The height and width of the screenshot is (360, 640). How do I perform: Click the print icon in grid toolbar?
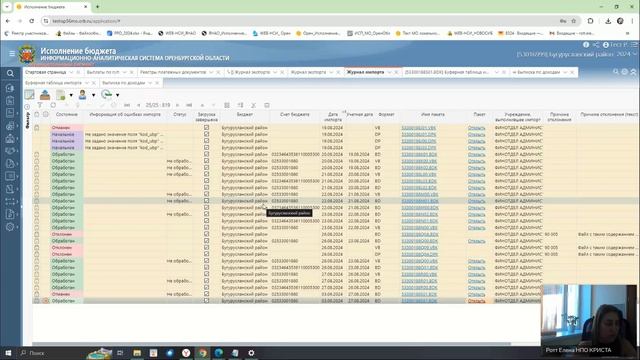pos(267,105)
